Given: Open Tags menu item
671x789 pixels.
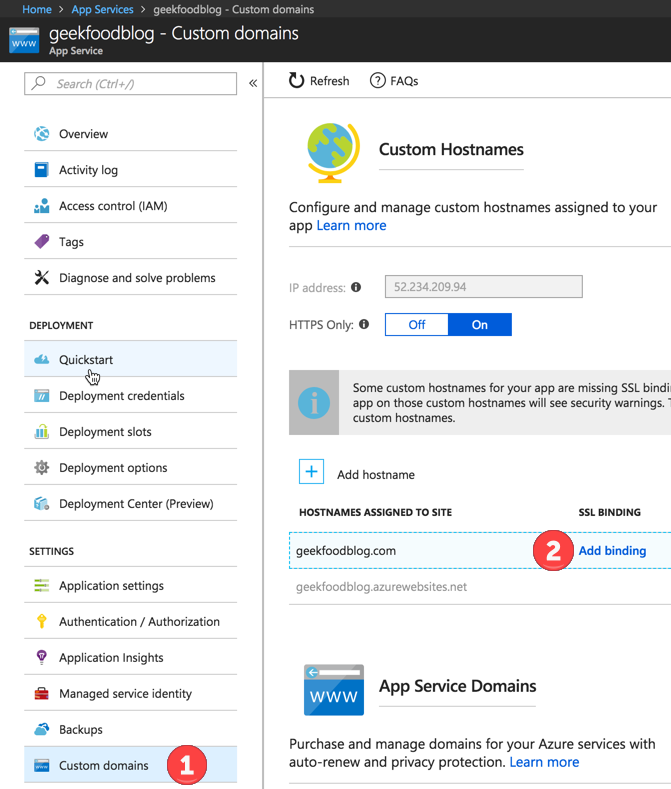Looking at the screenshot, I should coord(130,242).
